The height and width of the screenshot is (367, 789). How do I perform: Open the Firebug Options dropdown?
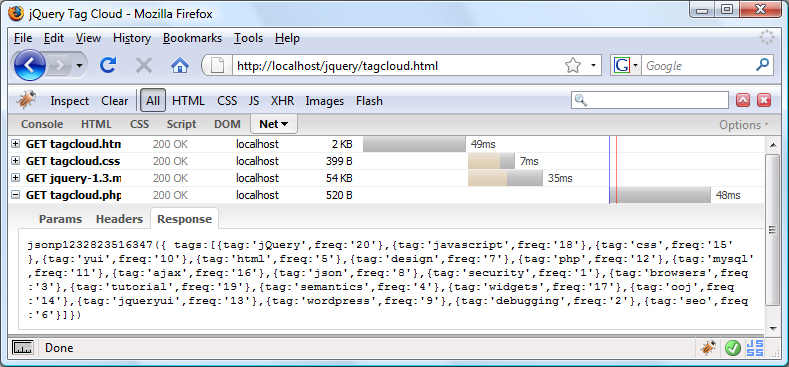744,125
